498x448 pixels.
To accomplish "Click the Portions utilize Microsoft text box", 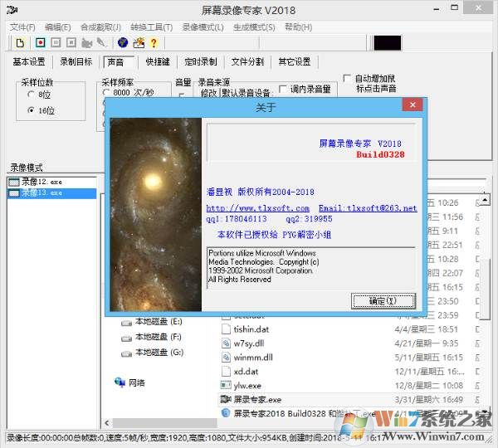I will click(x=311, y=268).
